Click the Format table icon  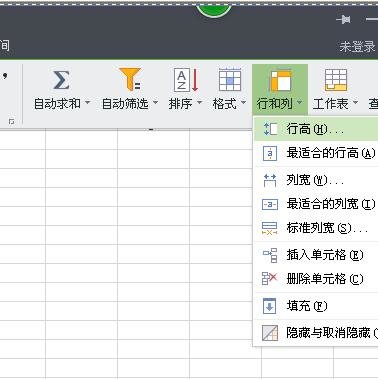230,80
